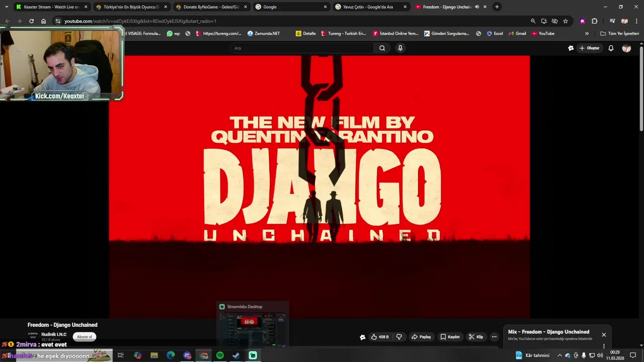
Task: Open the Detalle bookmark
Action: click(x=305, y=34)
